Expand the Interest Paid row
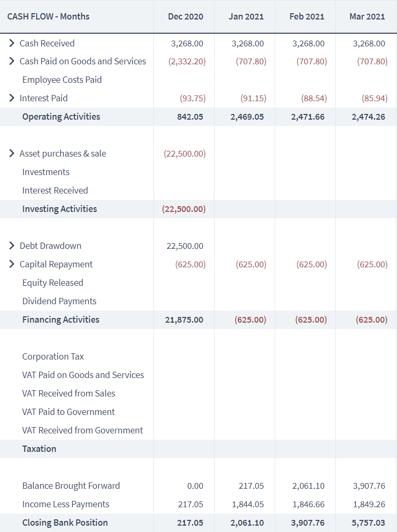This screenshot has width=397, height=532. point(12,98)
